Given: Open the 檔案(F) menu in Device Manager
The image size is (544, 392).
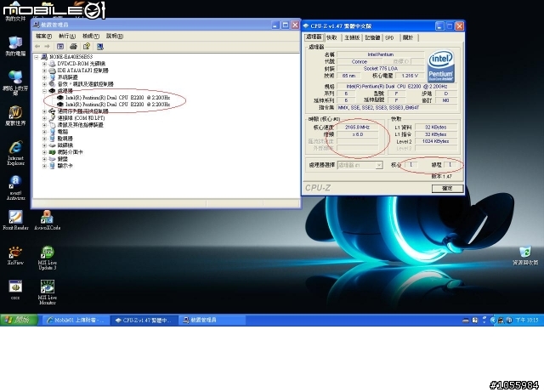Looking at the screenshot, I should coord(43,36).
